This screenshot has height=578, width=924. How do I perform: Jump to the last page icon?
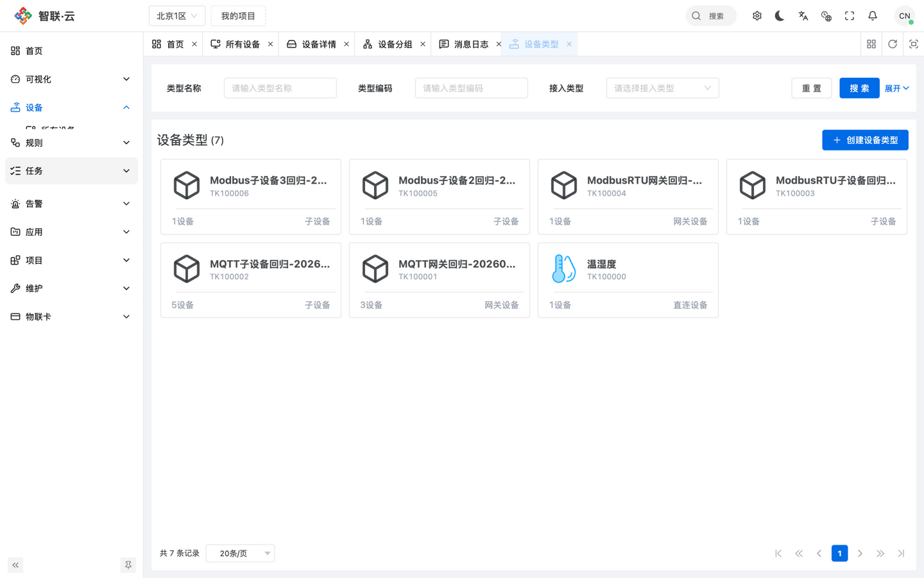pos(902,554)
